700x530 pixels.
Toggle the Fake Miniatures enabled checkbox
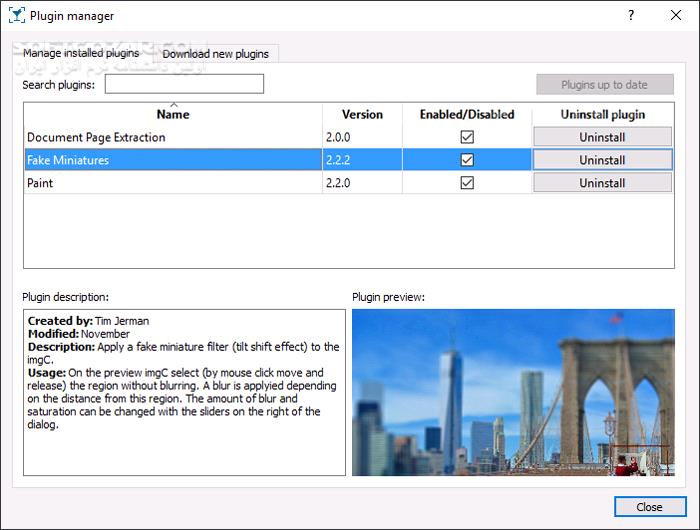click(466, 160)
